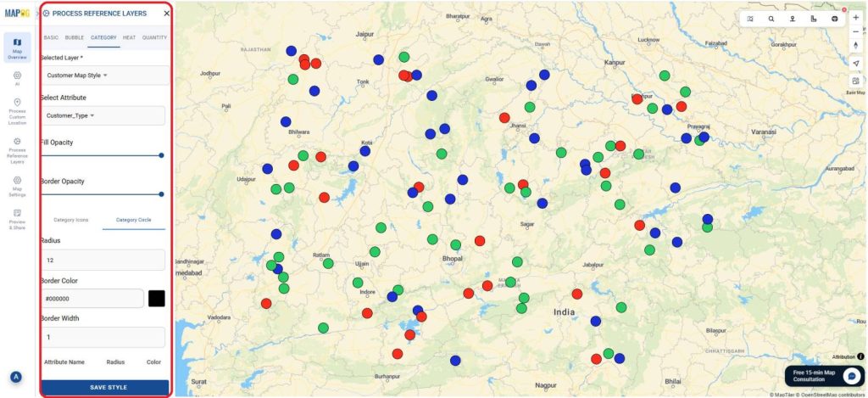The width and height of the screenshot is (868, 398).
Task: Zoom in on the map
Action: [x=856, y=18]
